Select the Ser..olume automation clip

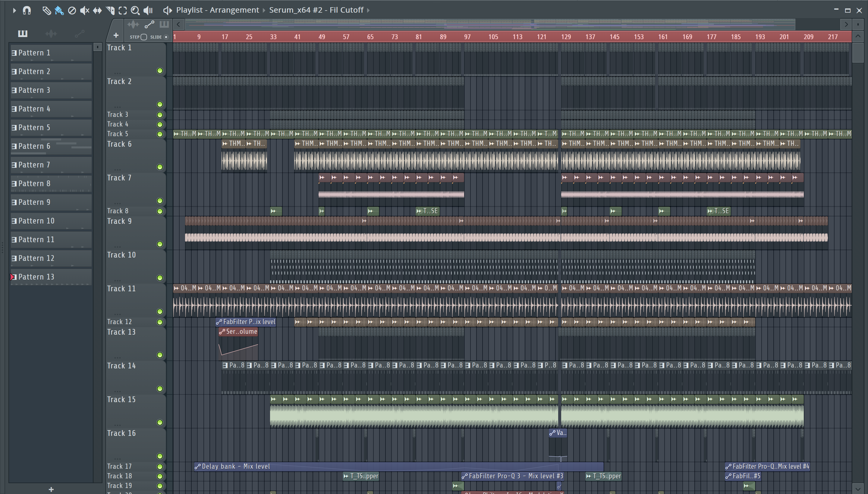pyautogui.click(x=238, y=331)
